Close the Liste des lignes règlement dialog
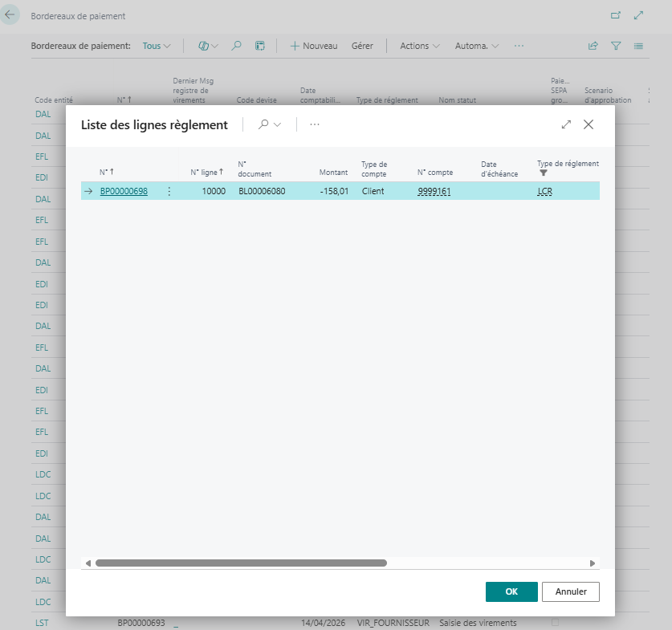This screenshot has width=672, height=630. click(x=589, y=124)
